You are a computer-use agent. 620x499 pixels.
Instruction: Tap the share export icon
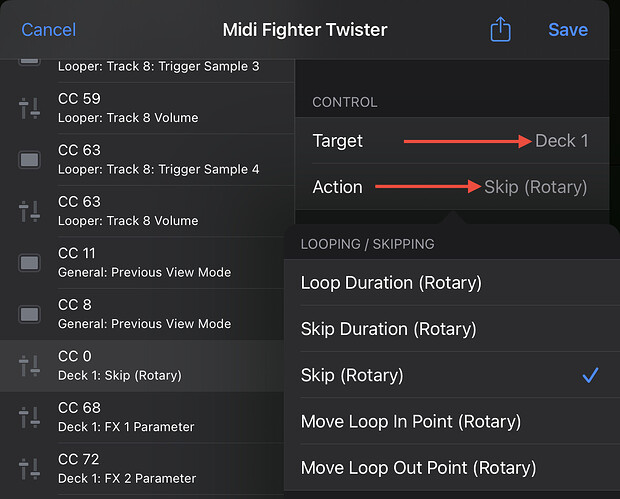point(500,30)
